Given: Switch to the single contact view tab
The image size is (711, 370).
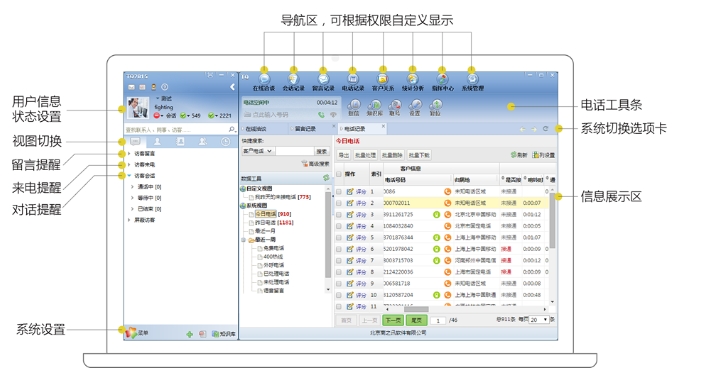Looking at the screenshot, I should coord(157,141).
